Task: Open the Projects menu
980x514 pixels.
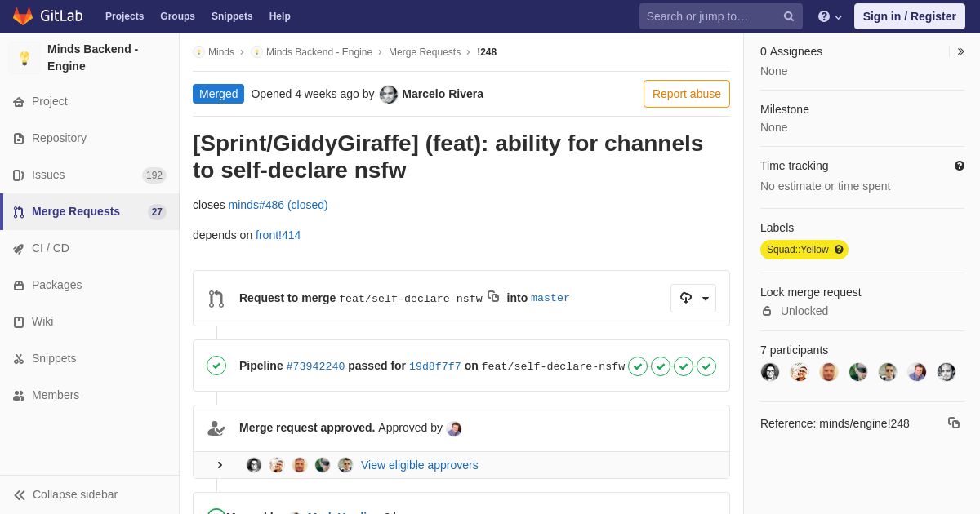Action: [x=124, y=16]
